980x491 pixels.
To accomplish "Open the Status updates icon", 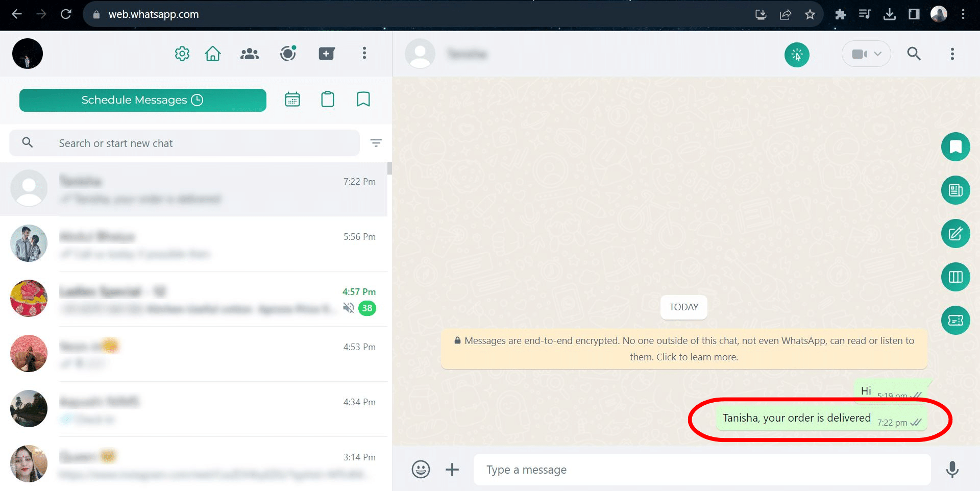I will coord(288,54).
